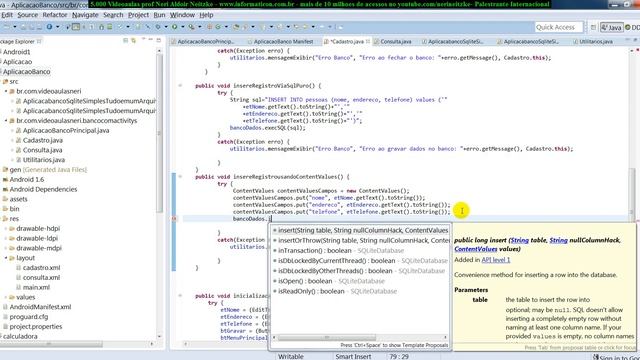This screenshot has height=360, width=640.
Task: Collapse All in Package Explorer
Action: 126,40
